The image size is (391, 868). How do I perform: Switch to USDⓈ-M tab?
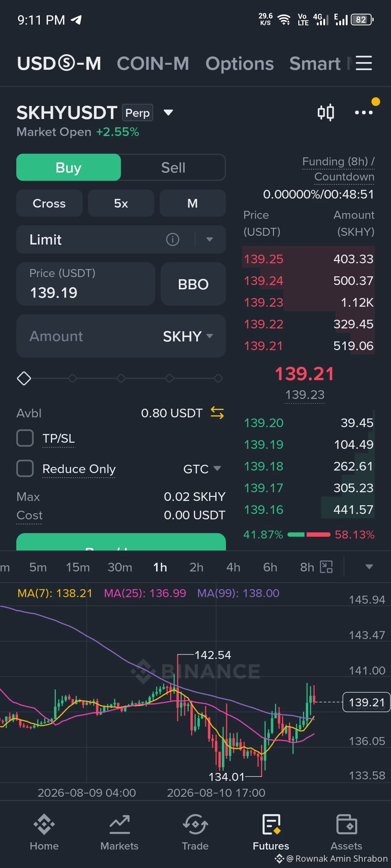[x=59, y=64]
